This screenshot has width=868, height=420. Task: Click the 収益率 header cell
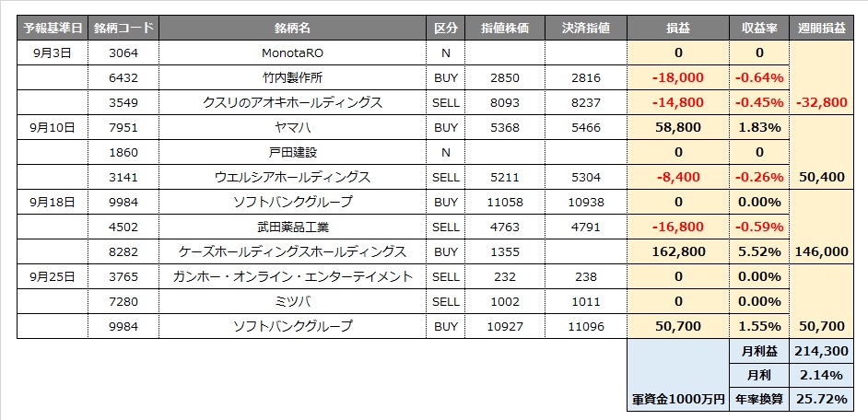[762, 29]
